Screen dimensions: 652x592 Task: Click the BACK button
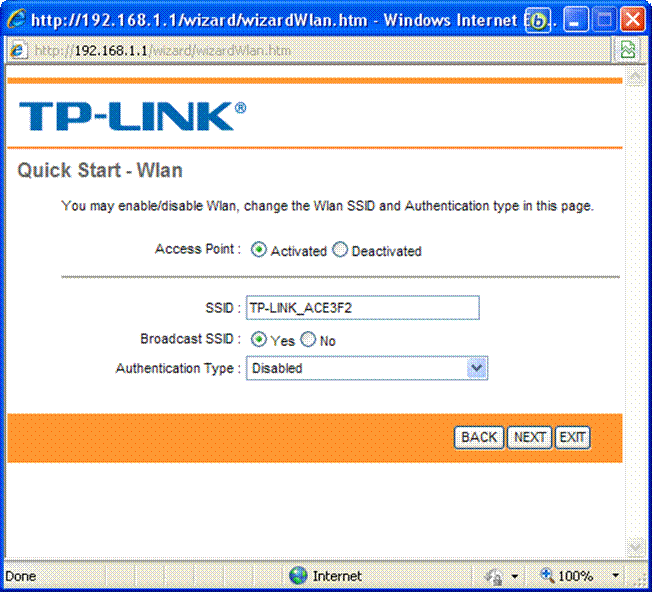pos(479,437)
